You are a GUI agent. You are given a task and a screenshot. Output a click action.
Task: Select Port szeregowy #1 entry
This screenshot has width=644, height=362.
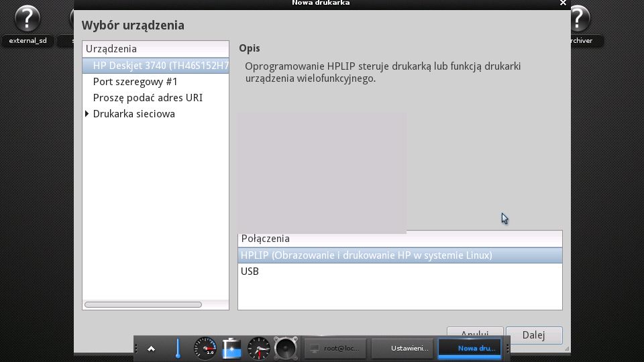[156, 82]
